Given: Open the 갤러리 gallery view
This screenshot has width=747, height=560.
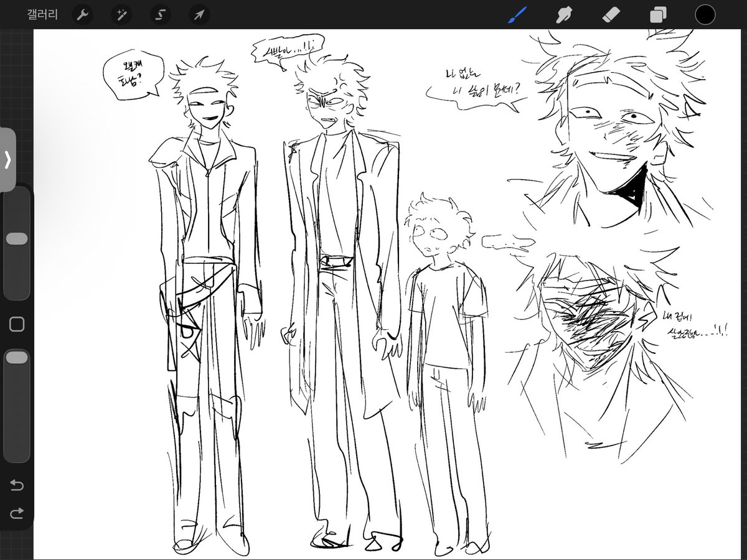Looking at the screenshot, I should (x=43, y=14).
